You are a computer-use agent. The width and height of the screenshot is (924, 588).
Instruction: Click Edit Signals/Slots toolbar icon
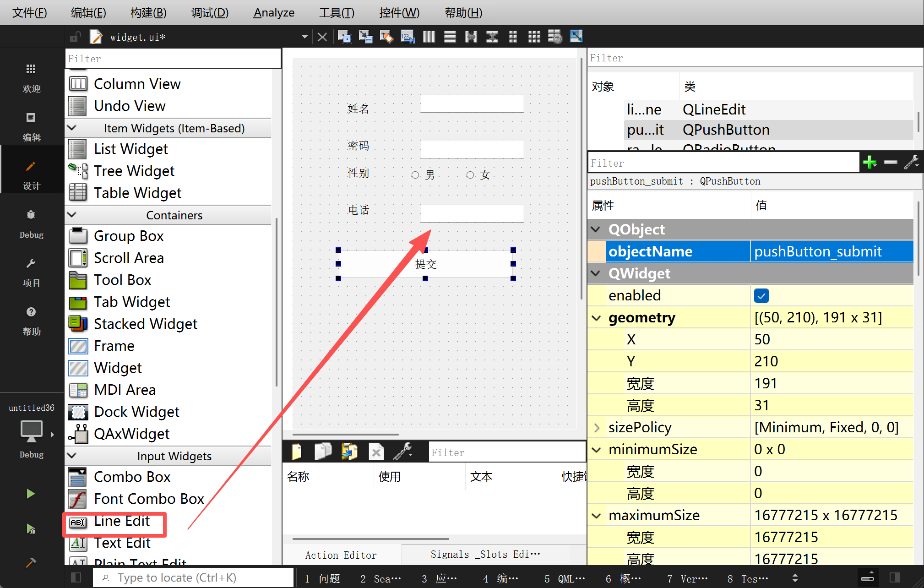pos(365,37)
